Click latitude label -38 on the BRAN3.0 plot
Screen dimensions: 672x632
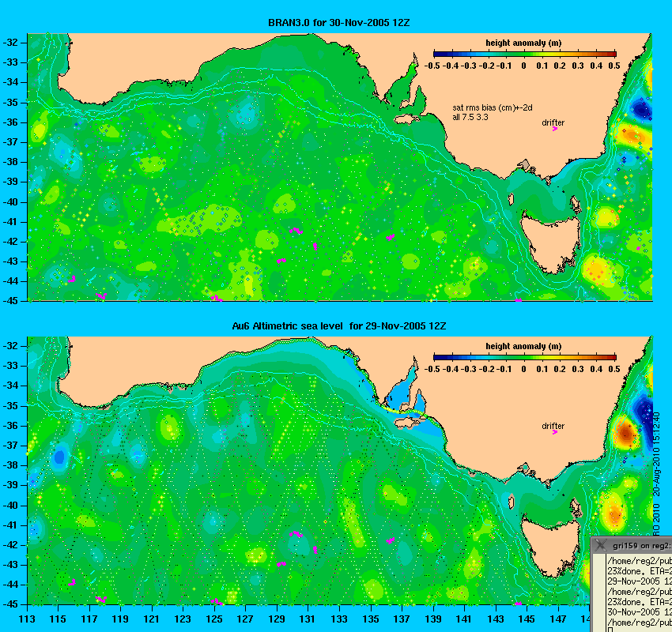click(11, 162)
